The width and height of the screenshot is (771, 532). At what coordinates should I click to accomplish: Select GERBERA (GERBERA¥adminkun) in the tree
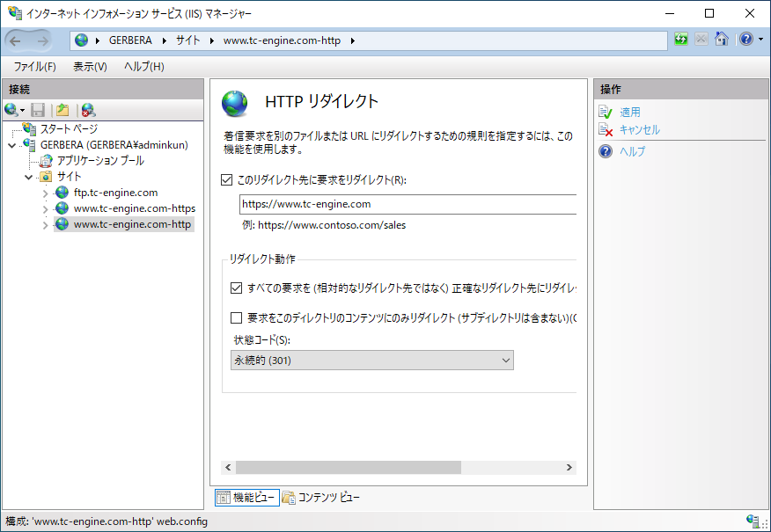(114, 145)
